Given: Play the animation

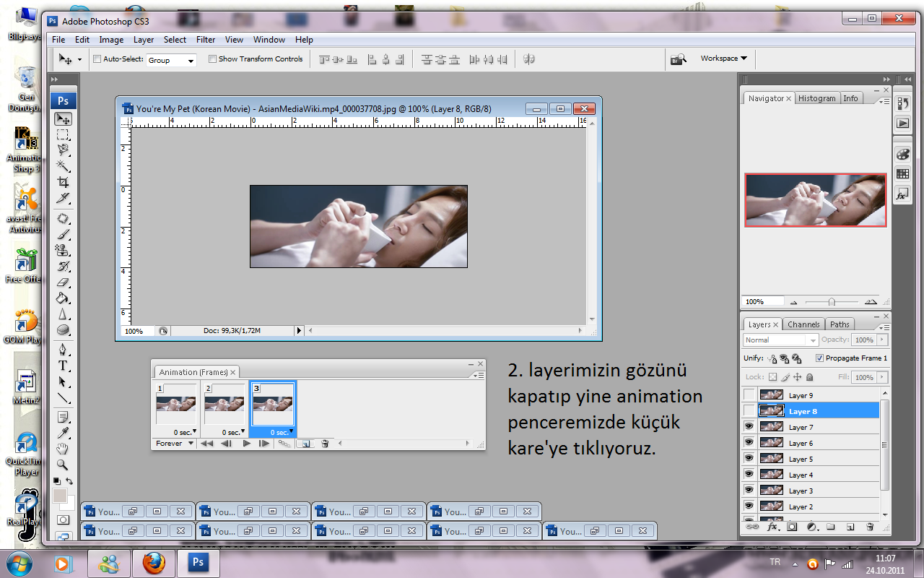Looking at the screenshot, I should tap(246, 444).
